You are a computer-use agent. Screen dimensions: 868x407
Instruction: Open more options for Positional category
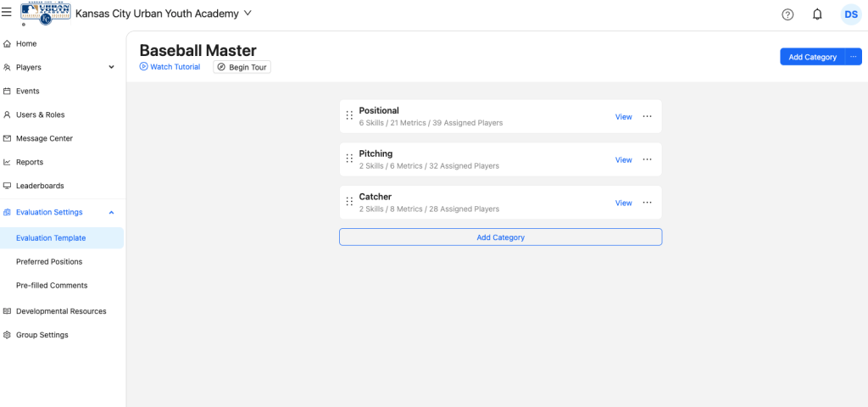click(x=648, y=117)
